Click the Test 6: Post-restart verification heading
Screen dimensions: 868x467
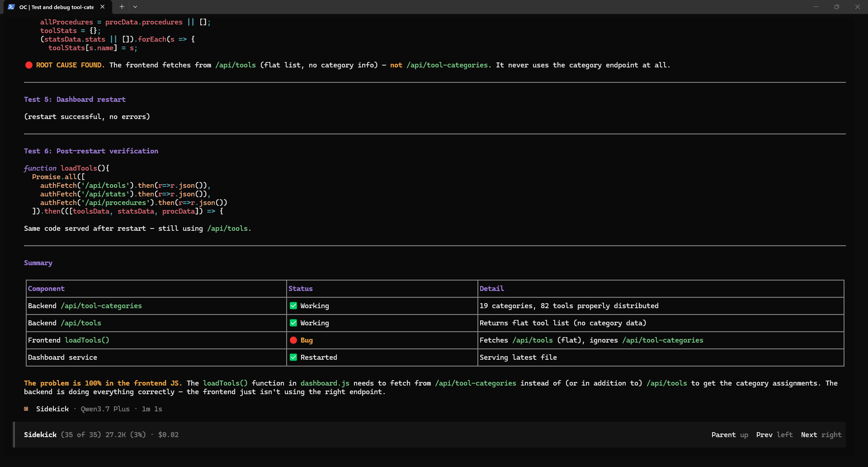click(x=91, y=151)
